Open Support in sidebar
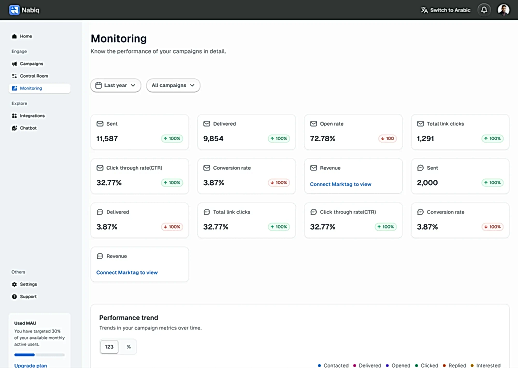The height and width of the screenshot is (368, 518). [x=39, y=297]
